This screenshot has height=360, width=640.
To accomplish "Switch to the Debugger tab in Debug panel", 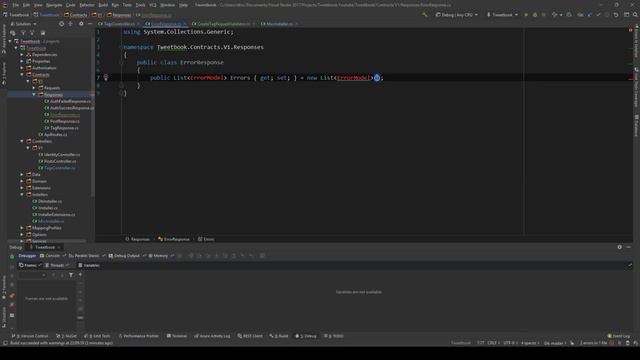I will 27,256.
